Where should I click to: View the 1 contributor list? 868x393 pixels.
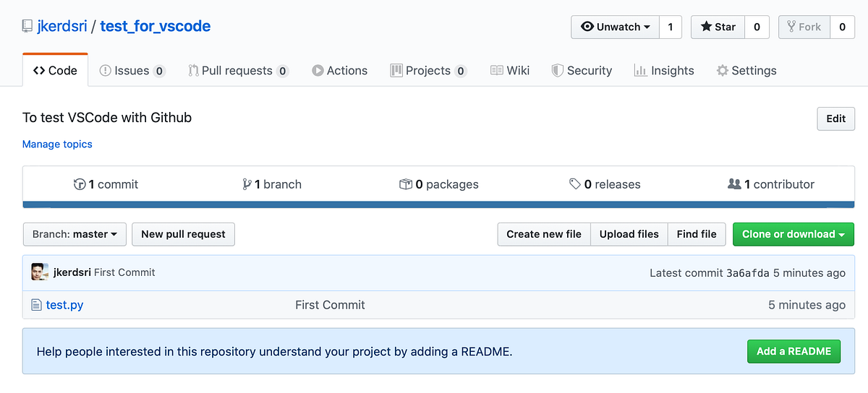[771, 184]
